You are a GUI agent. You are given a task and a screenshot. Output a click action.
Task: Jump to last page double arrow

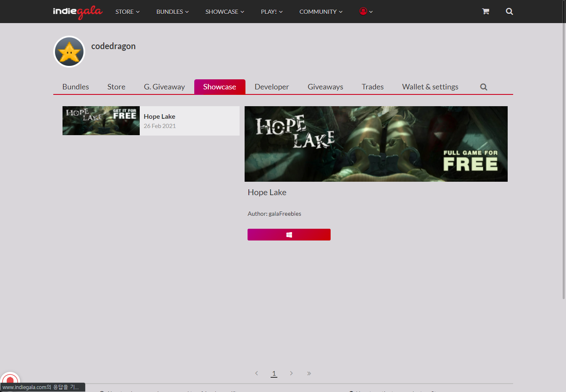click(309, 373)
